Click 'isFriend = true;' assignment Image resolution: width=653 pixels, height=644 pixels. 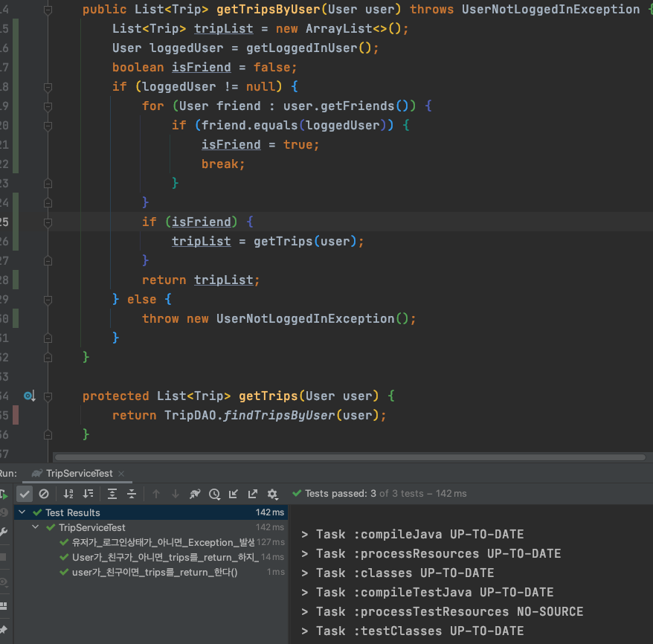pos(260,145)
